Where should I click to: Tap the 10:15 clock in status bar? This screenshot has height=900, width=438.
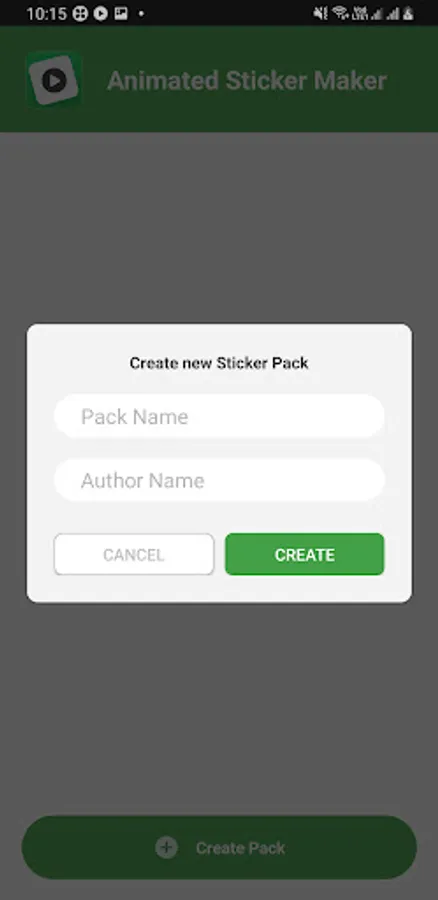(47, 13)
